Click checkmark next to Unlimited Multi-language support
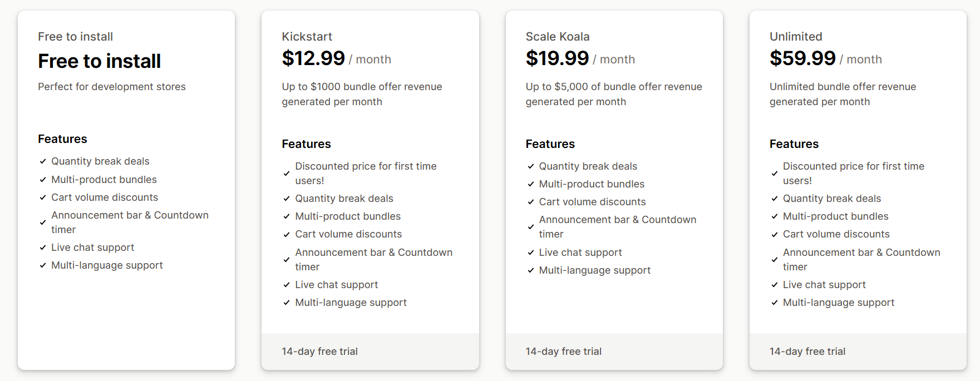980x381 pixels. (774, 303)
